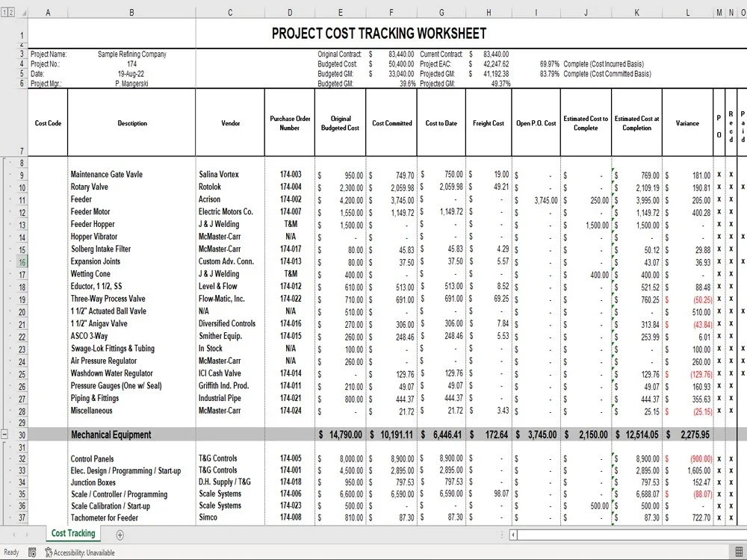The width and height of the screenshot is (747, 560).
Task: Select the 'Piping & Fittings' description cell
Action: point(131,398)
